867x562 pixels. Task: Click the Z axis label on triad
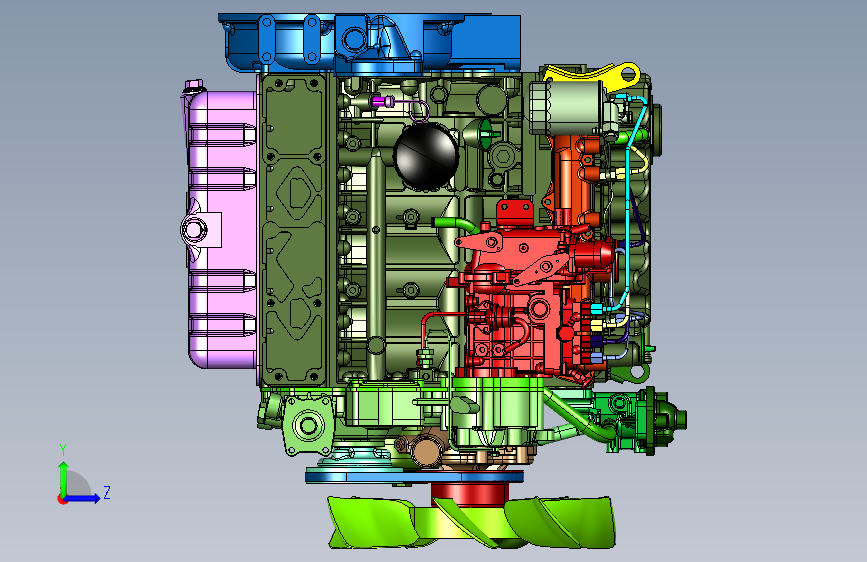point(107,492)
